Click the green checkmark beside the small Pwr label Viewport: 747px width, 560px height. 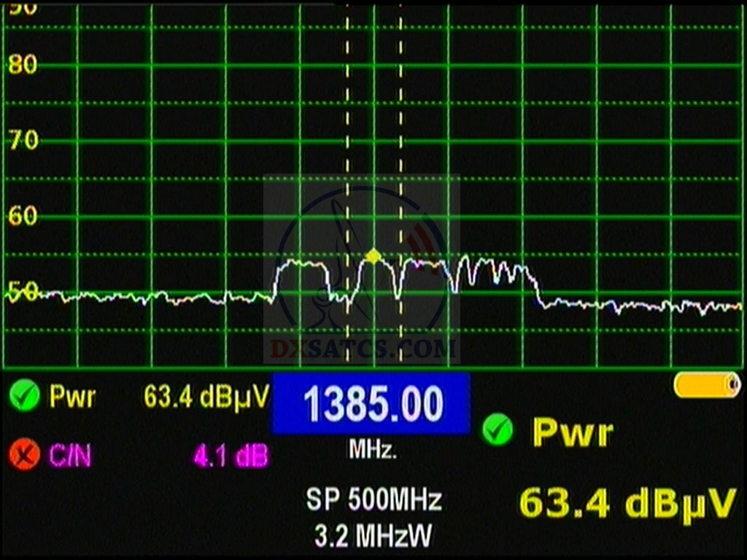coord(25,397)
